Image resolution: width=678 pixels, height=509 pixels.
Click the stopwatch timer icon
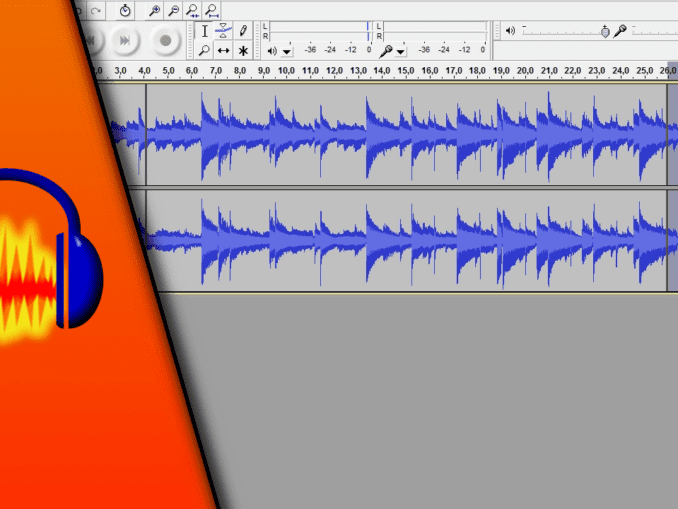pyautogui.click(x=125, y=10)
